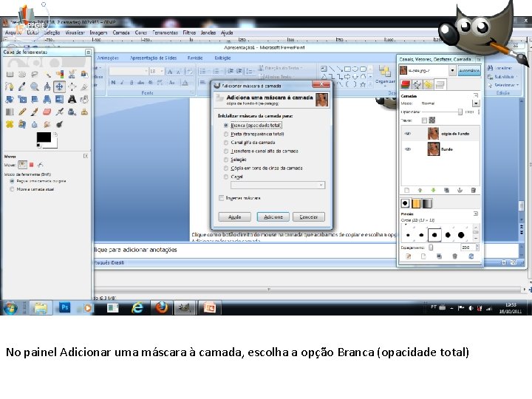Select the pink Eraser tool

47,112
